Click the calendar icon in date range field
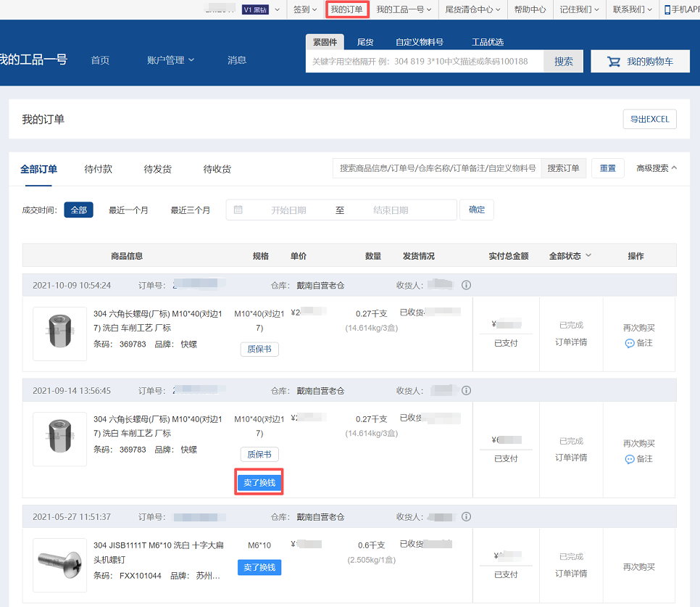 (x=238, y=210)
